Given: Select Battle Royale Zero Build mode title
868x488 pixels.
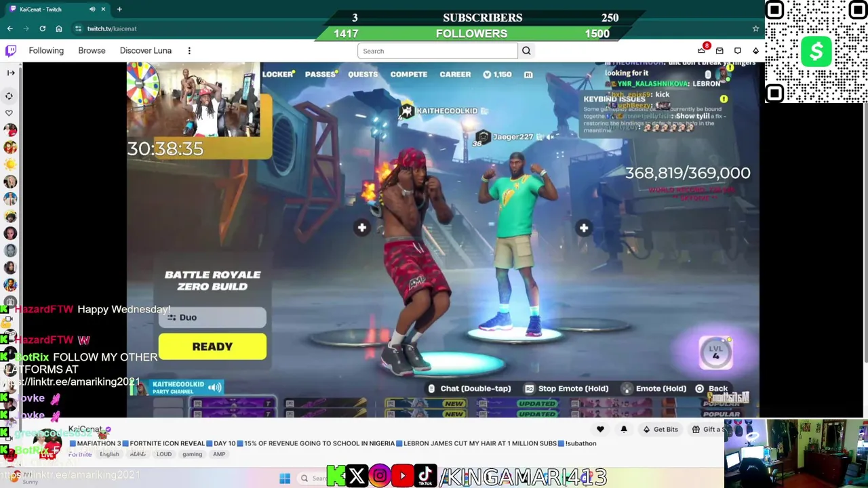Looking at the screenshot, I should 212,281.
